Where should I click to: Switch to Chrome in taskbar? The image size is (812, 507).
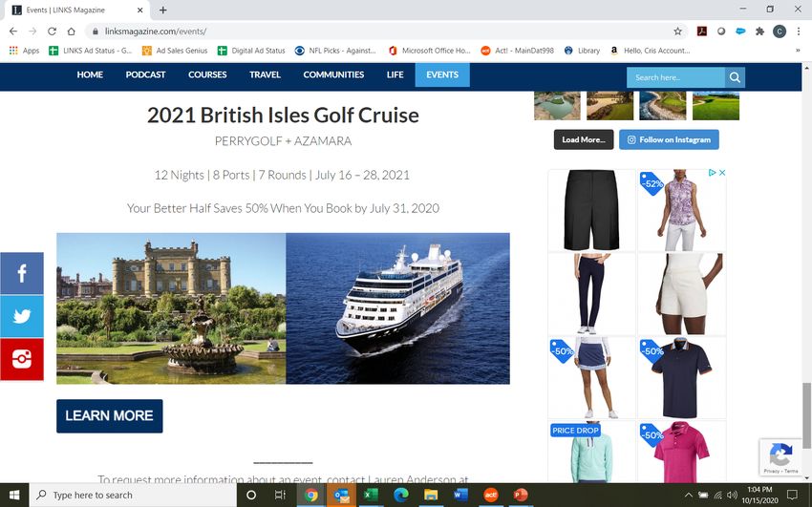point(311,496)
